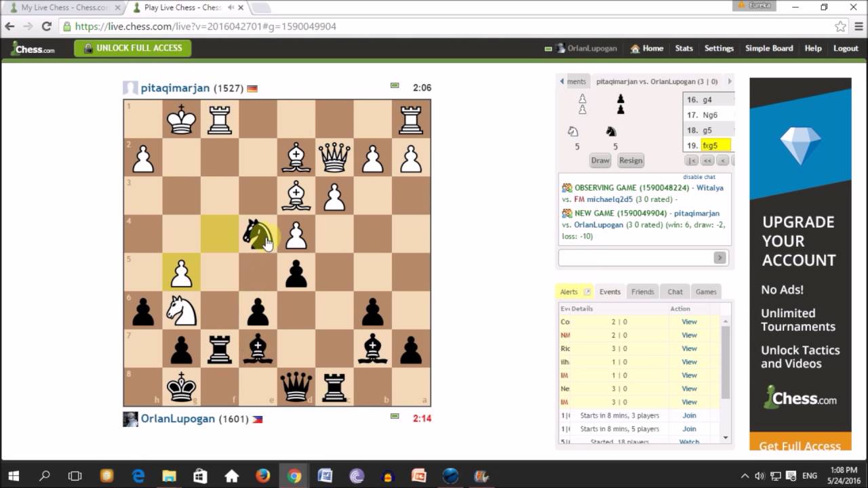Show hidden system tray icons chevron
Viewport: 868px width, 488px height.
pyautogui.click(x=745, y=476)
